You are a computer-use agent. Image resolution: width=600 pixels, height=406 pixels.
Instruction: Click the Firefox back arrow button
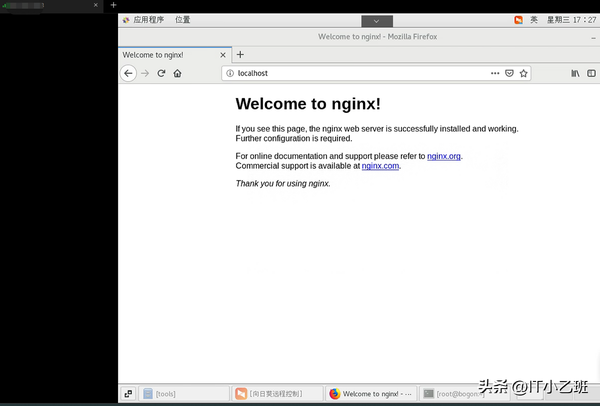click(128, 73)
